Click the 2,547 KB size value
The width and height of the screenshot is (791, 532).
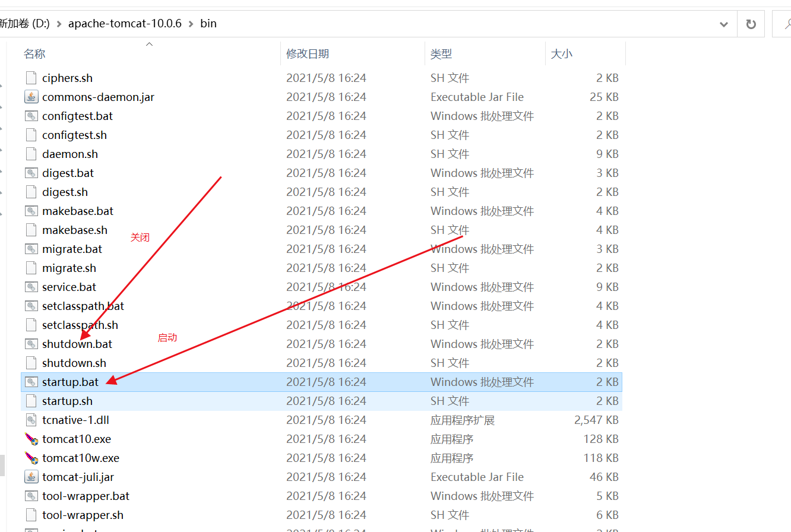596,420
